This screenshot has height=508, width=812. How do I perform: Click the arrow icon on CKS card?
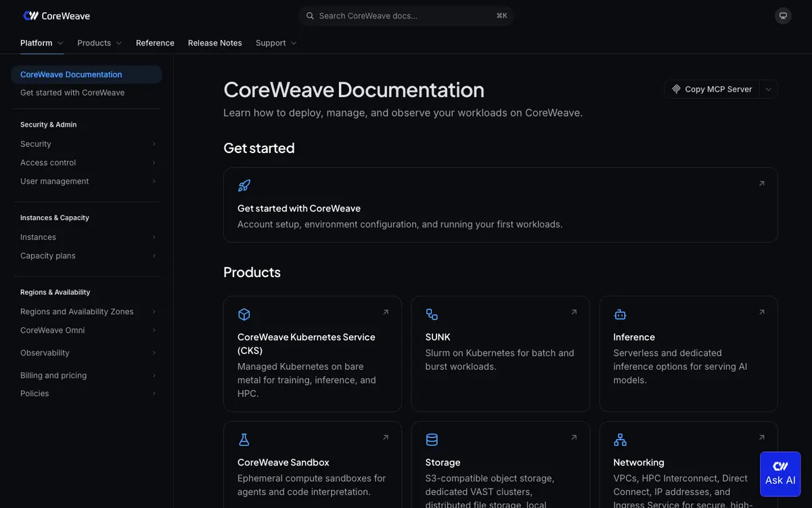coord(386,312)
